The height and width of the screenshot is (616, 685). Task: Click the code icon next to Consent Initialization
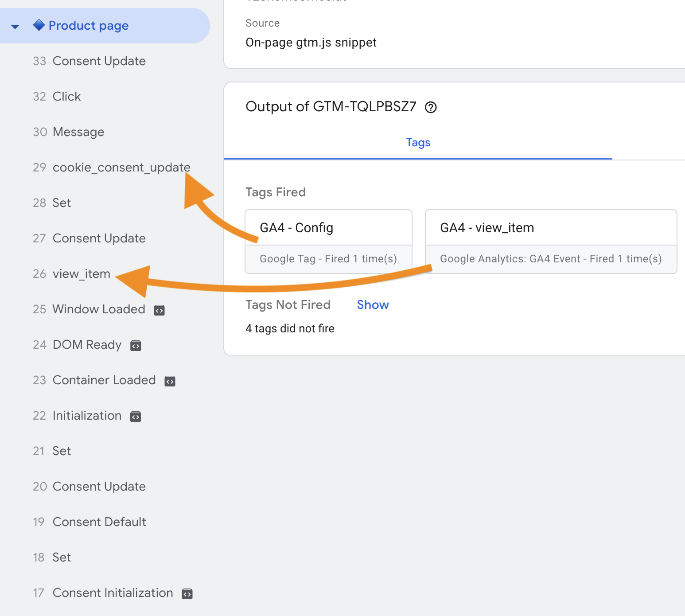pyautogui.click(x=187, y=593)
